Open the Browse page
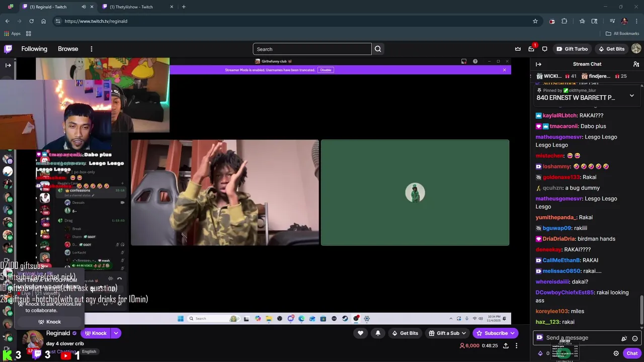This screenshot has height=362, width=644. tap(68, 49)
